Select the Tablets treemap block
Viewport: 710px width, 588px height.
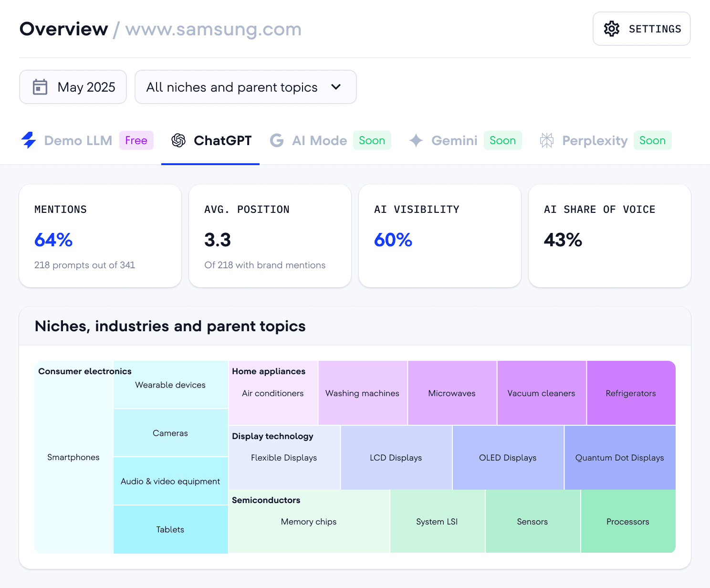(x=170, y=529)
